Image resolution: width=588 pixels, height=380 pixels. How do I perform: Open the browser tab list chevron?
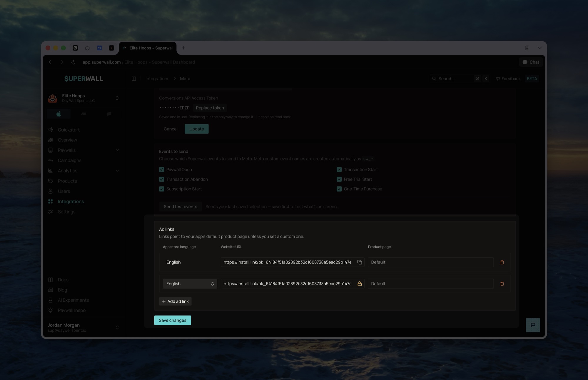click(540, 48)
